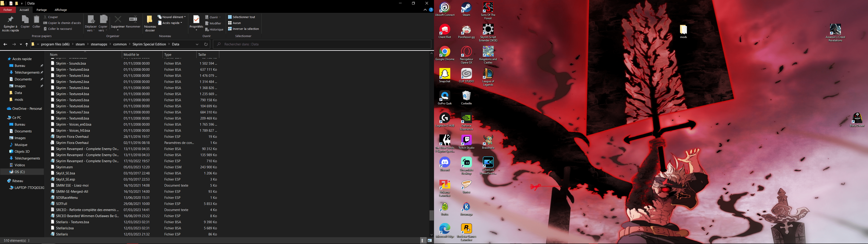Click Skyrim Script Extender (SKSE) icon

click(488, 33)
